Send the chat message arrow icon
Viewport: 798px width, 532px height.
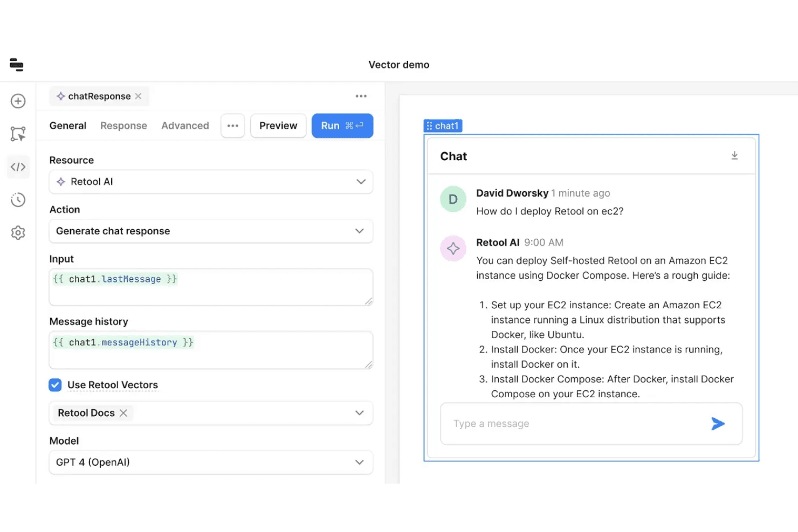pyautogui.click(x=718, y=424)
